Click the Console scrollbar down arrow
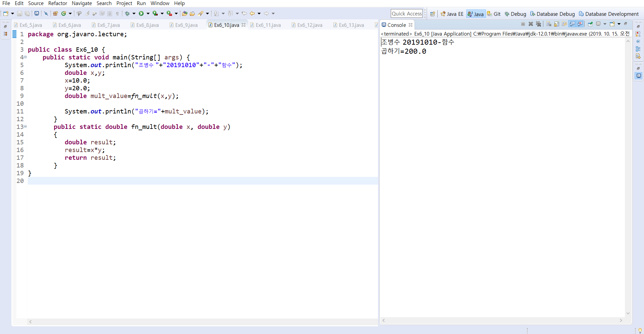644x334 pixels. (x=628, y=313)
